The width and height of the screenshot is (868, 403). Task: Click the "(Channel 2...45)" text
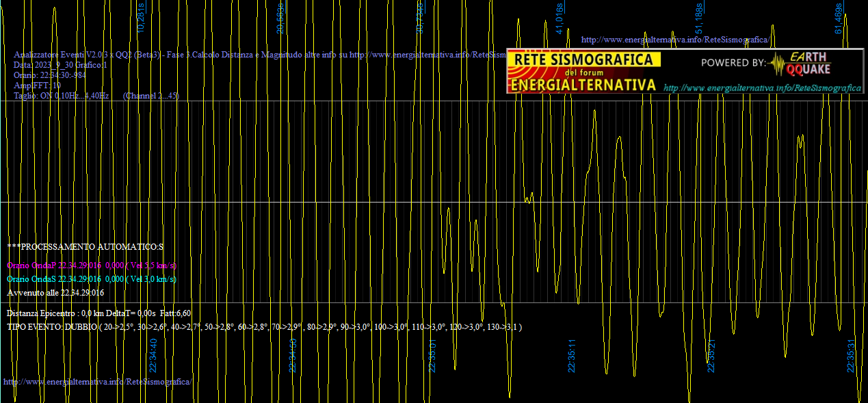[151, 95]
